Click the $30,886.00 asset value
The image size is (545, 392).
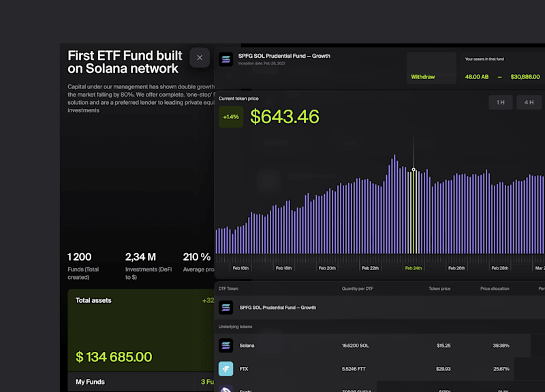click(x=525, y=77)
